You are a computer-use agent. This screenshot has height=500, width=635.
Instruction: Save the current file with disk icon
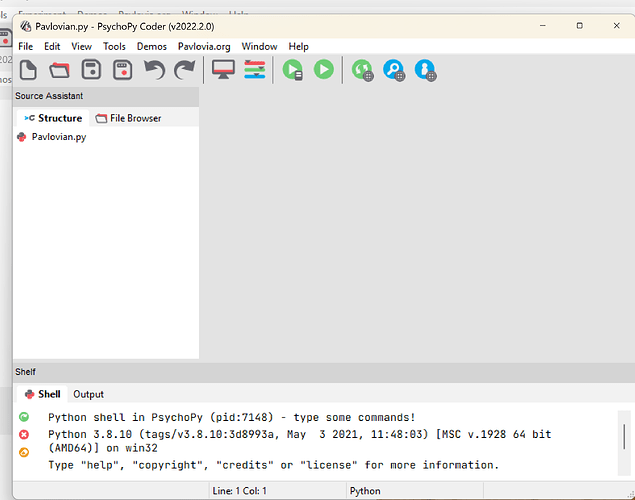(x=91, y=70)
